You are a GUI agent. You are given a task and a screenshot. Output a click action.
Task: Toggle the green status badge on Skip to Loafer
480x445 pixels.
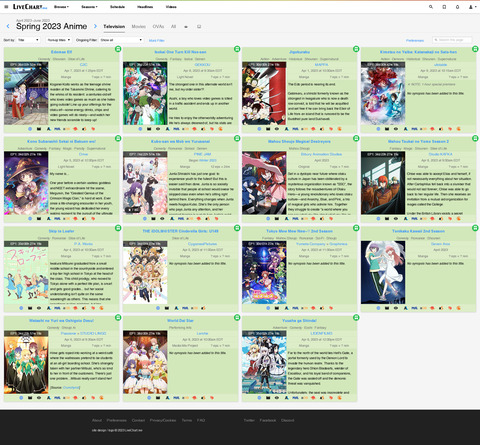tap(118, 228)
